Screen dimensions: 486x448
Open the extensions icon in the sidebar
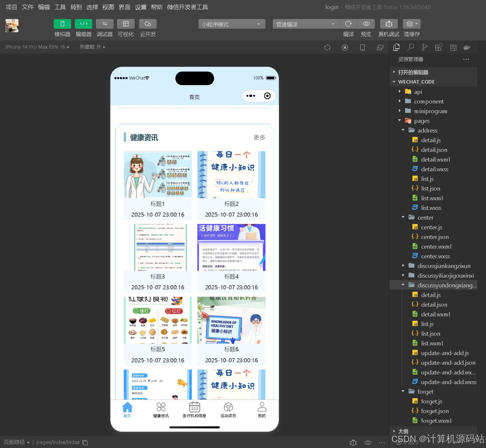pos(438,47)
